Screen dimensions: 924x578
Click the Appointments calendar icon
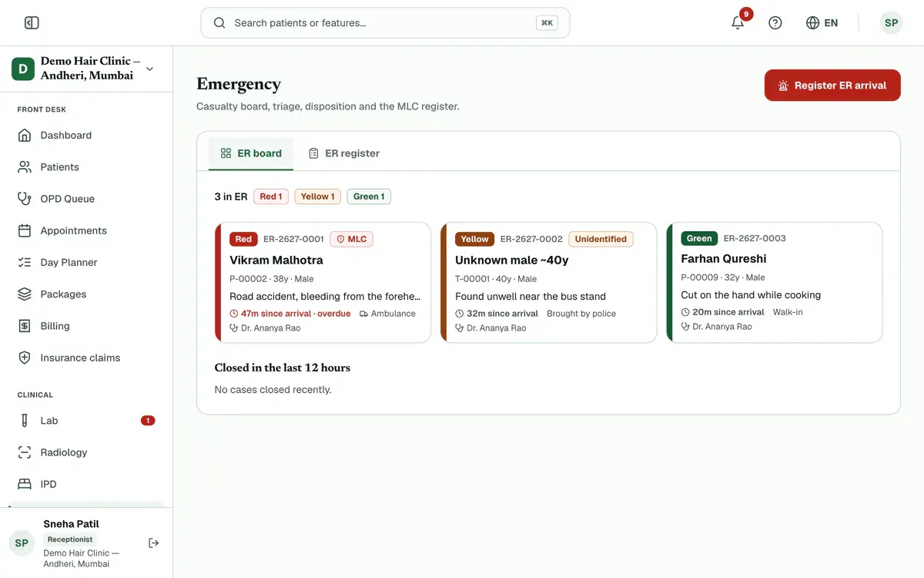point(25,230)
